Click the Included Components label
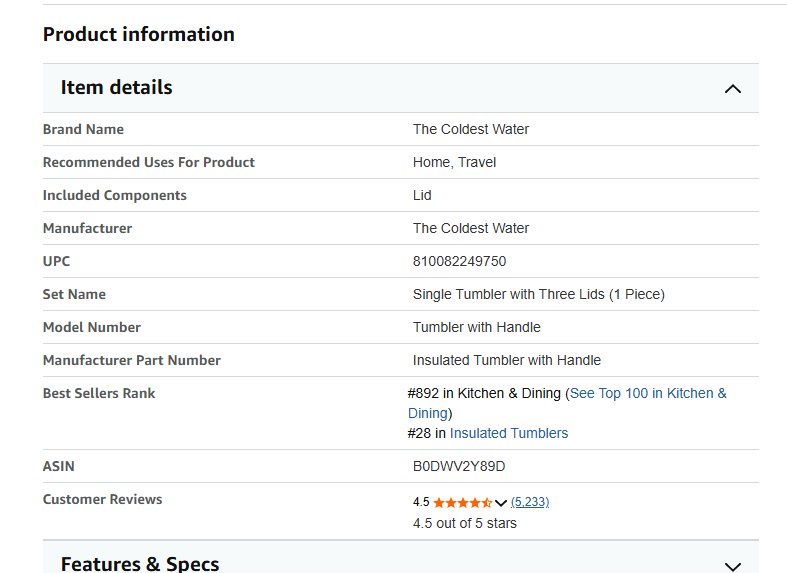Viewport: 787px width, 573px height. [114, 196]
